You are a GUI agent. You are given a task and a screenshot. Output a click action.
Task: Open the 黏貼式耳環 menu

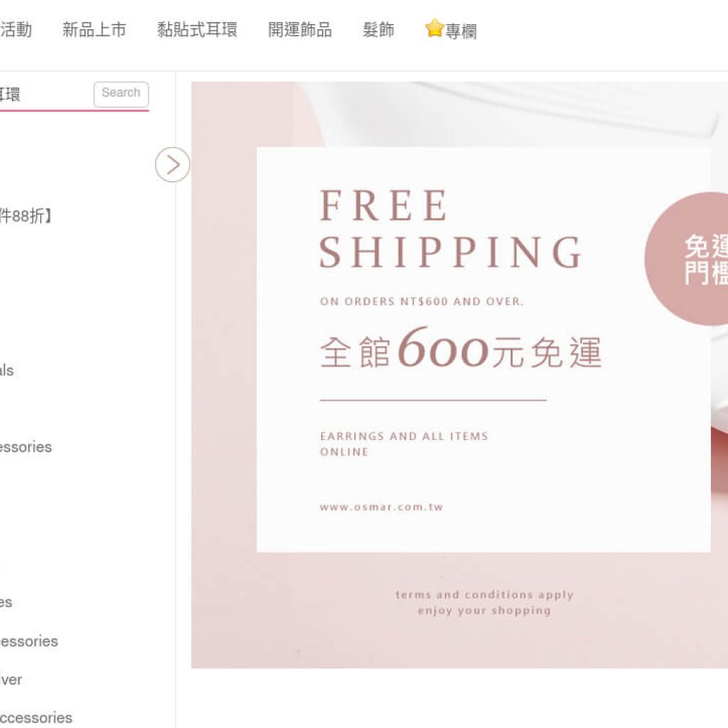tap(197, 30)
